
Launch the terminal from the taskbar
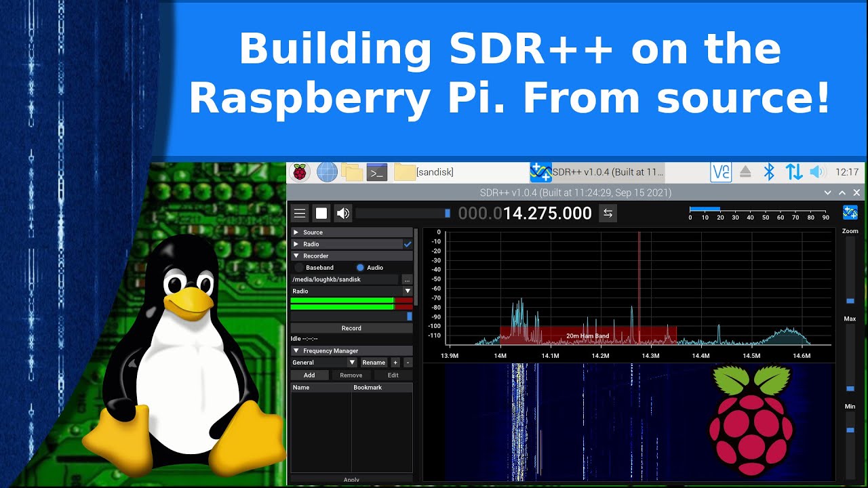377,172
